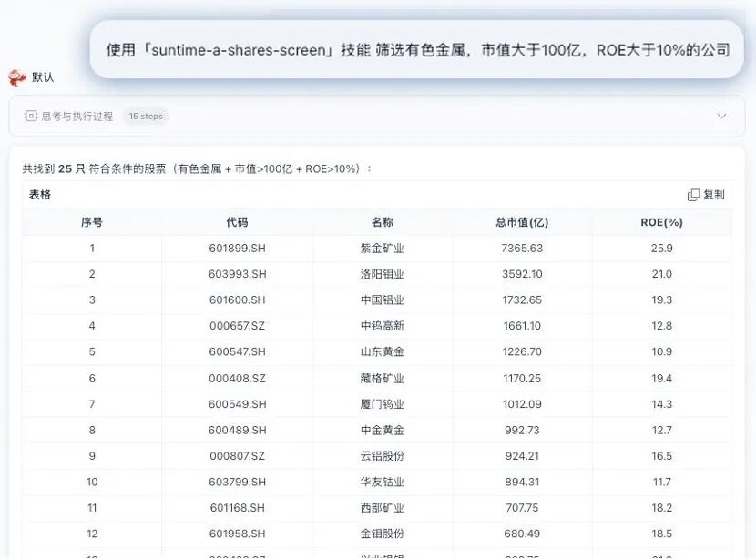Click stock code 601958.SH

pos(237,534)
